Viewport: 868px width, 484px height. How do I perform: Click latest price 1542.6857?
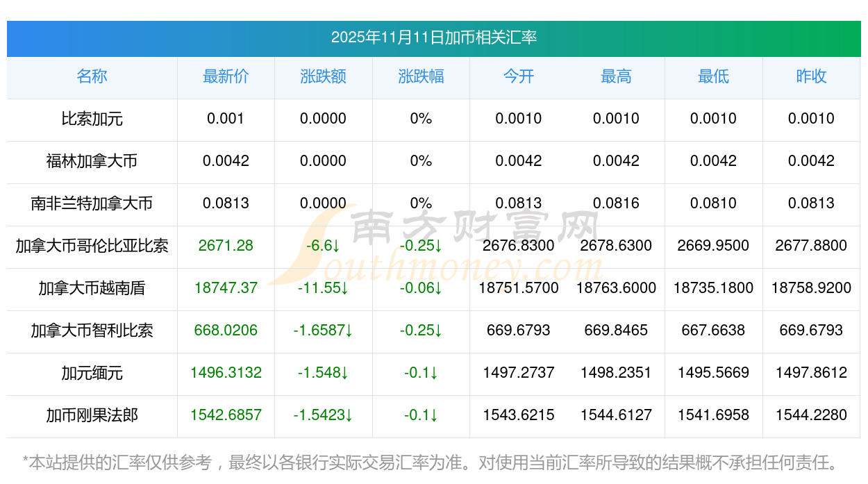226,415
